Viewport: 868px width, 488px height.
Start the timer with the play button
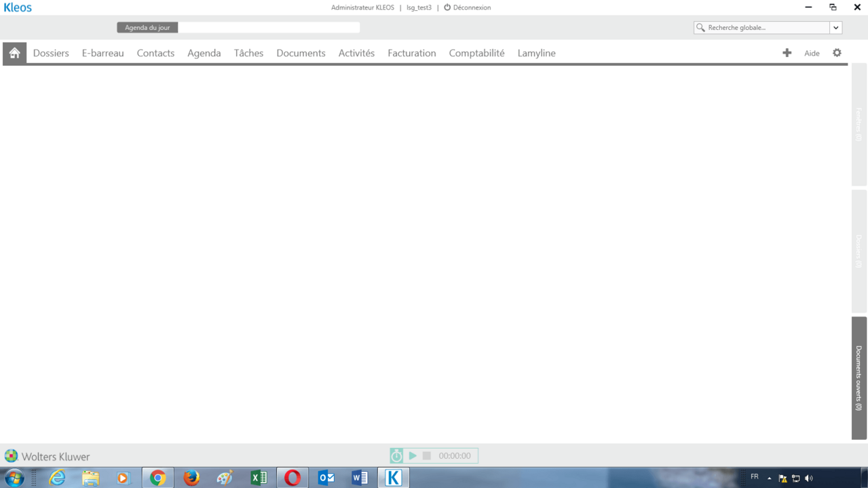pyautogui.click(x=413, y=456)
